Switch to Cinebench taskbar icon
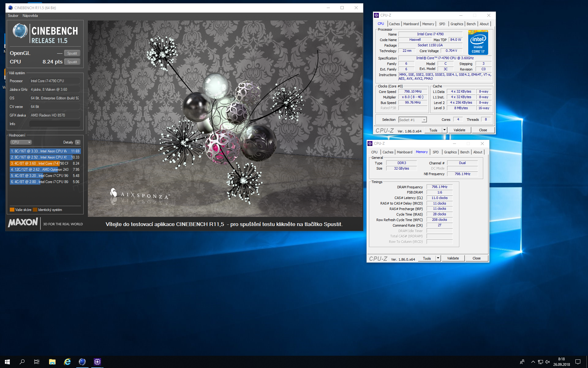The width and height of the screenshot is (588, 368). (x=82, y=362)
